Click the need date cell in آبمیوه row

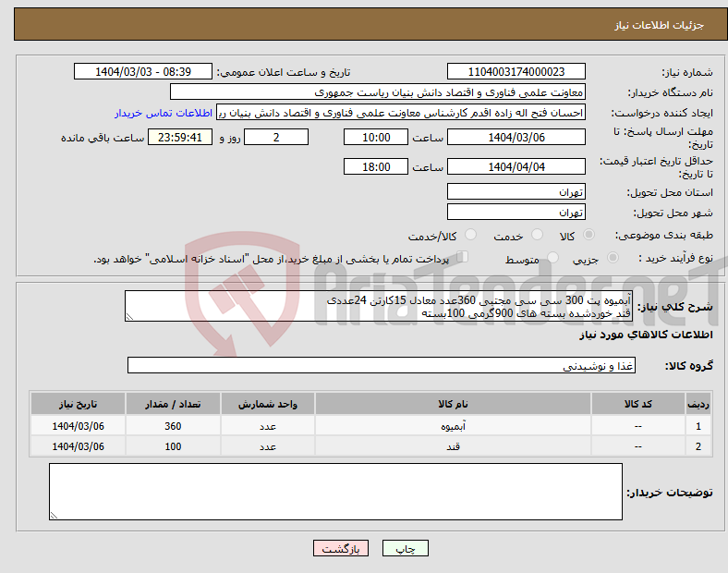[78, 426]
